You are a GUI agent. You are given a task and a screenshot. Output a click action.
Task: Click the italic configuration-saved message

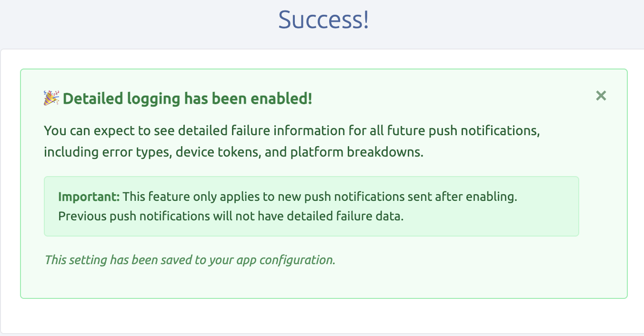coord(190,260)
